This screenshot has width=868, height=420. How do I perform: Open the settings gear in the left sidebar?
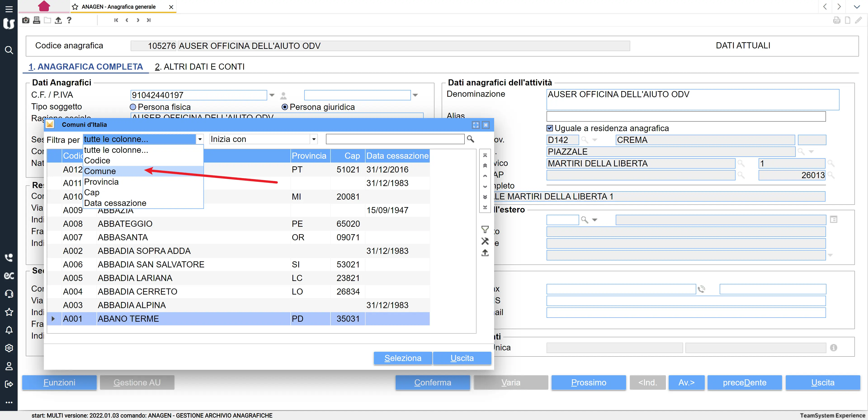[9, 348]
